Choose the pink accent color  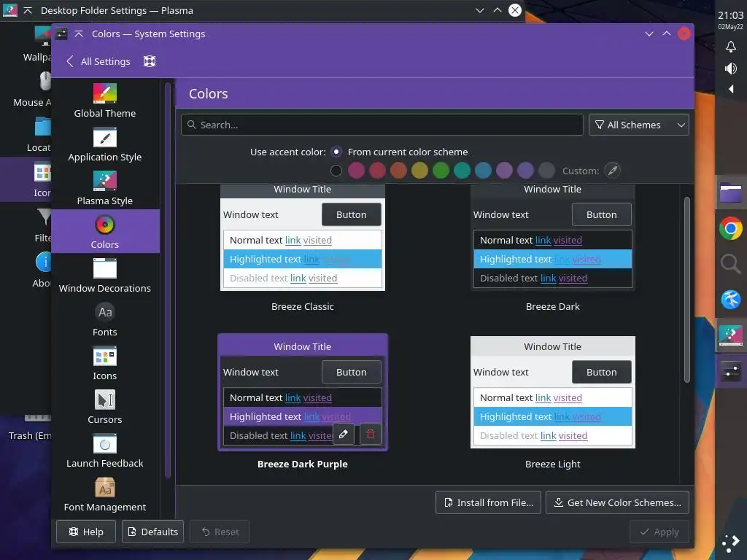tap(356, 171)
